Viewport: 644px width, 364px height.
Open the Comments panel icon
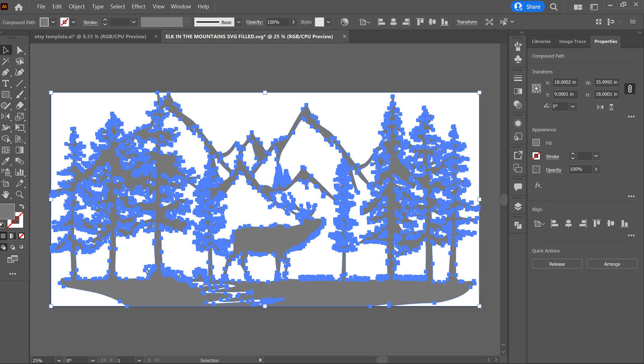[x=518, y=187]
